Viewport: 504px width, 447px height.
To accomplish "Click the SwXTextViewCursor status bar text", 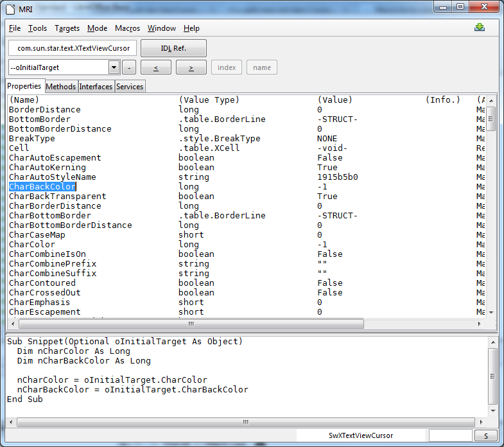I will (x=361, y=435).
